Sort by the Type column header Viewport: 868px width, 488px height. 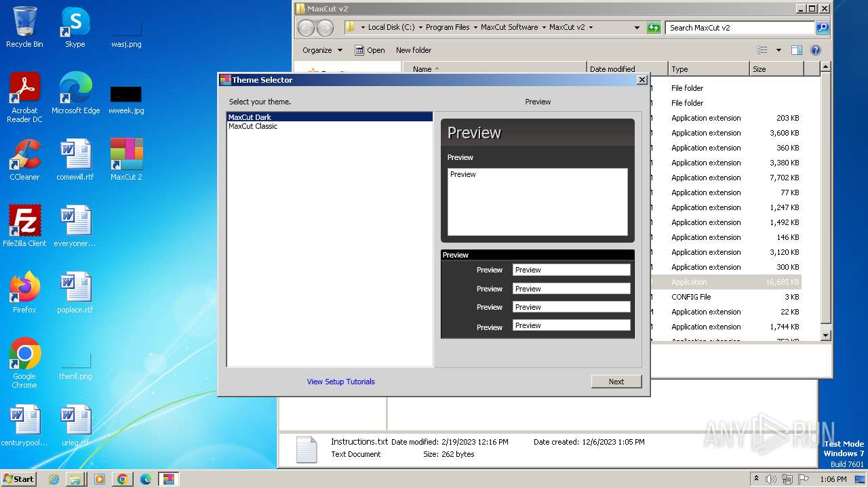709,69
